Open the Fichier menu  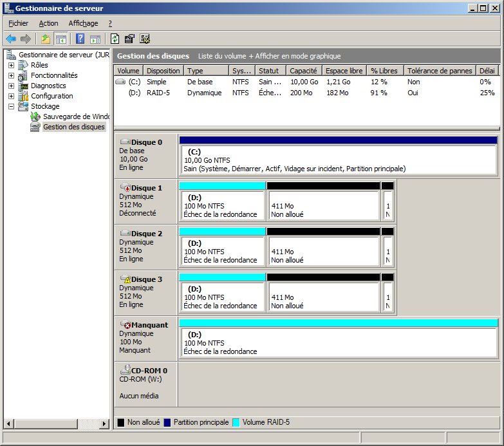click(18, 23)
